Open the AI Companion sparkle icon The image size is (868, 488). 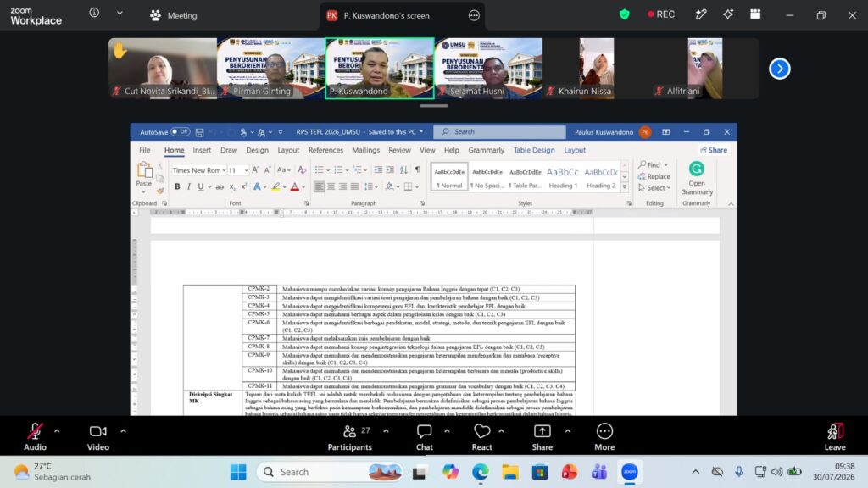(x=728, y=15)
